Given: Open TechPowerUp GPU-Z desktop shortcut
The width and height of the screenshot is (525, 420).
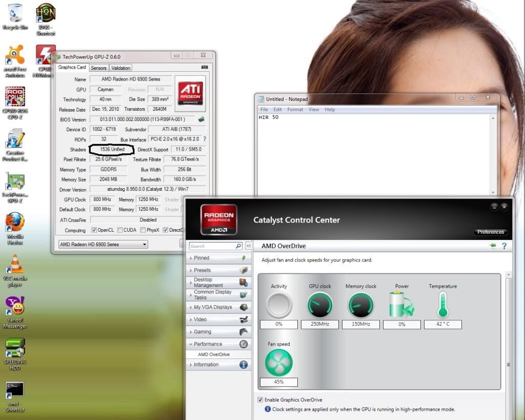Looking at the screenshot, I should tap(15, 187).
